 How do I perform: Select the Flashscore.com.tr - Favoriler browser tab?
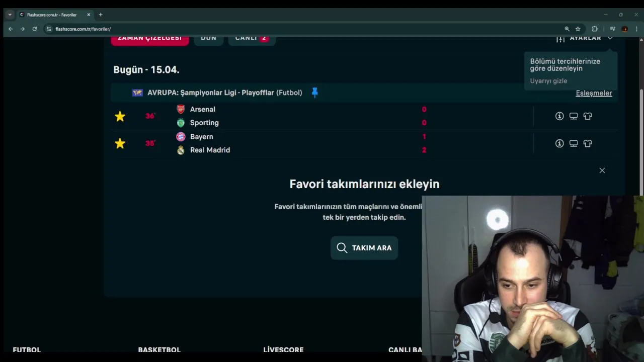pyautogui.click(x=55, y=15)
